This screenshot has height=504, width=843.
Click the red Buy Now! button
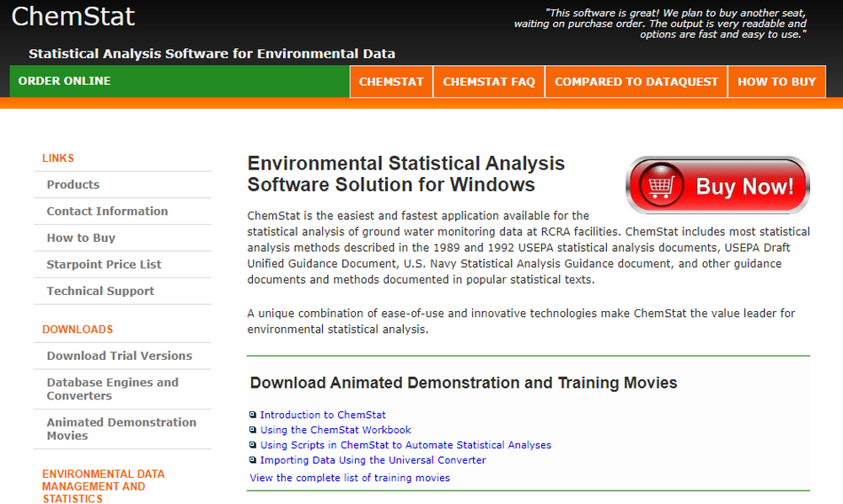tap(717, 185)
